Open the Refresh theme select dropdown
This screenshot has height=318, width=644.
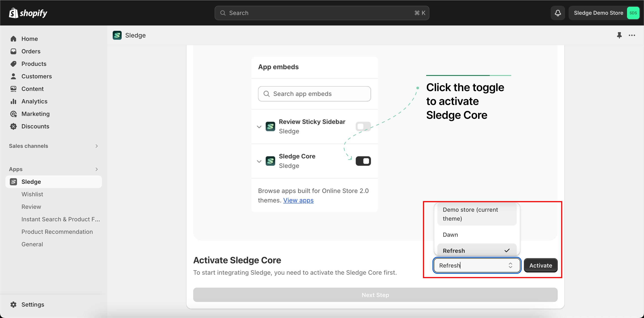(477, 265)
